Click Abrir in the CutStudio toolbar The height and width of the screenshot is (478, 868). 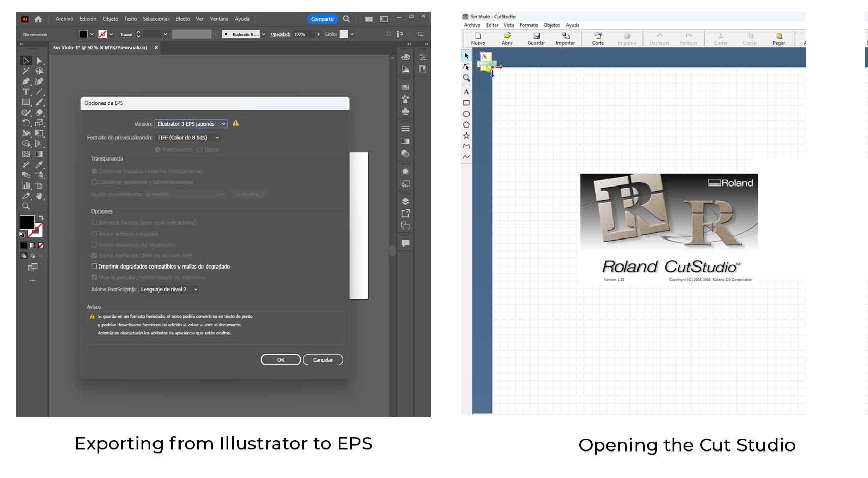[x=507, y=39]
